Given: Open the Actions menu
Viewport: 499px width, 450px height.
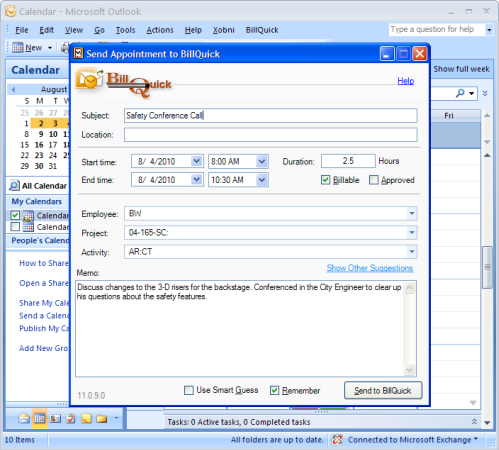Looking at the screenshot, I should coord(160,30).
